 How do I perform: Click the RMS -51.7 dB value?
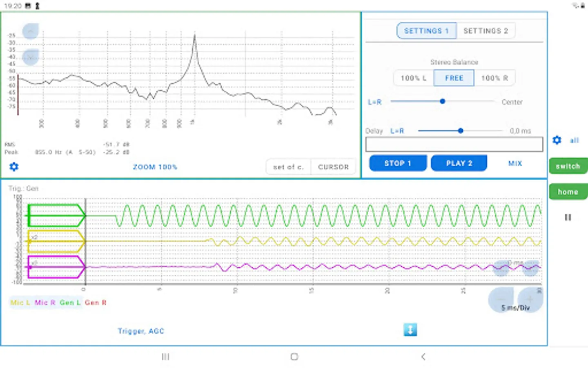116,144
